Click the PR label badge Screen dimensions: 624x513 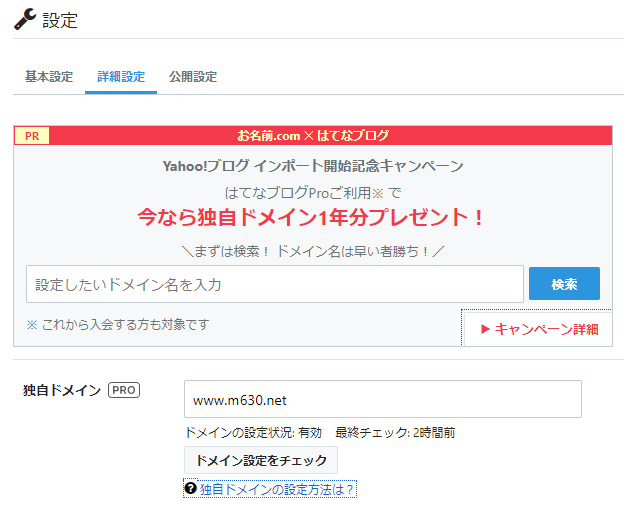pos(32,136)
